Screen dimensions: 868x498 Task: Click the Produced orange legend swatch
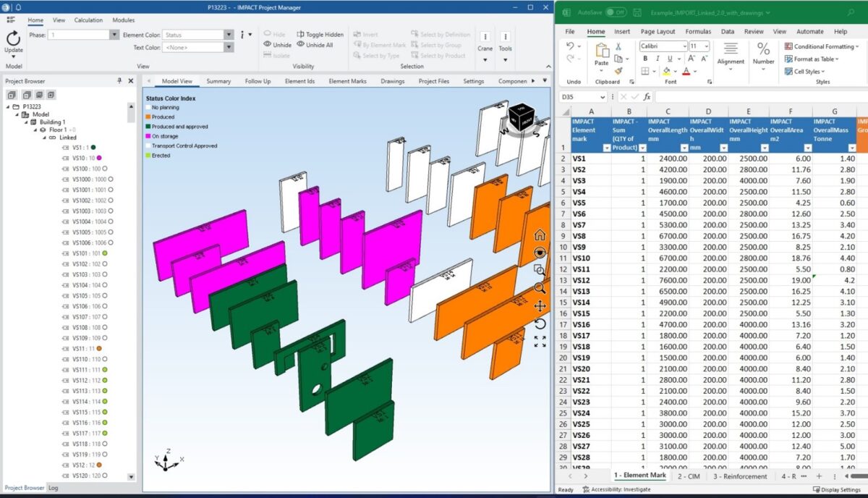pyautogui.click(x=148, y=117)
